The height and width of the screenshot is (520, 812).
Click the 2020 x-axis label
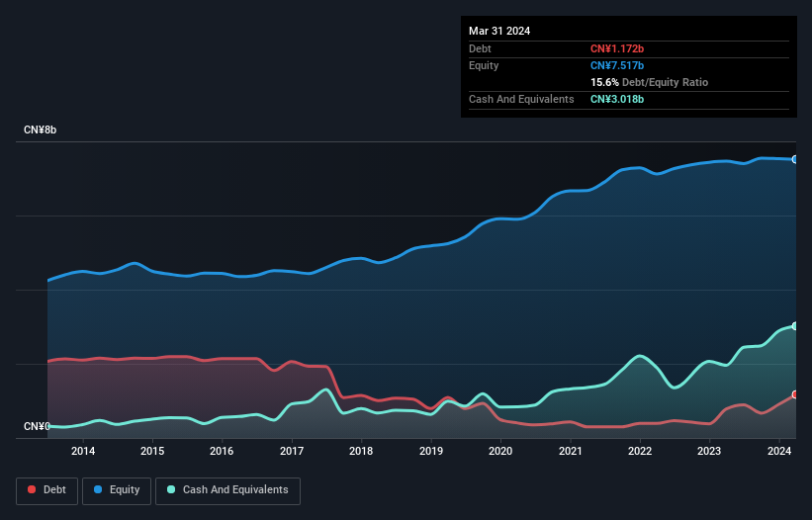pos(500,451)
